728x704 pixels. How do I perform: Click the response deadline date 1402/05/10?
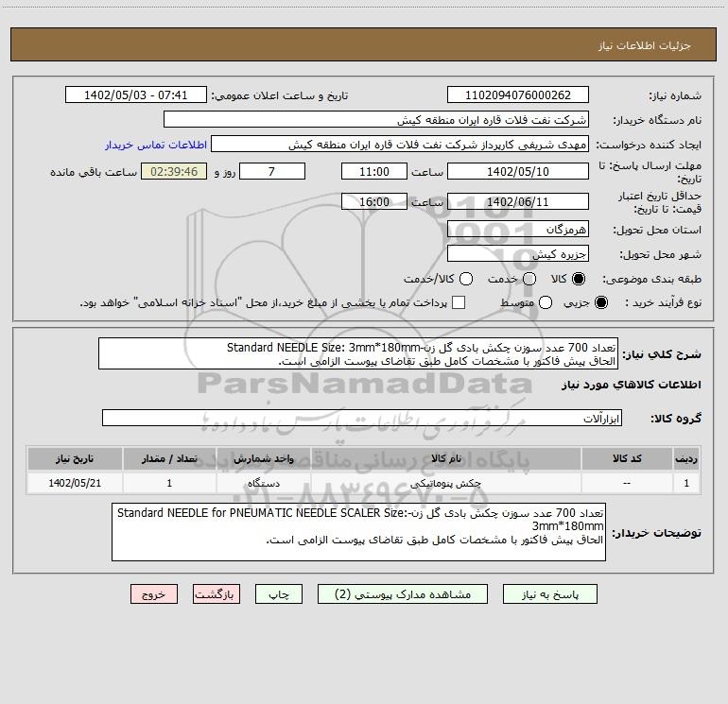(x=518, y=171)
